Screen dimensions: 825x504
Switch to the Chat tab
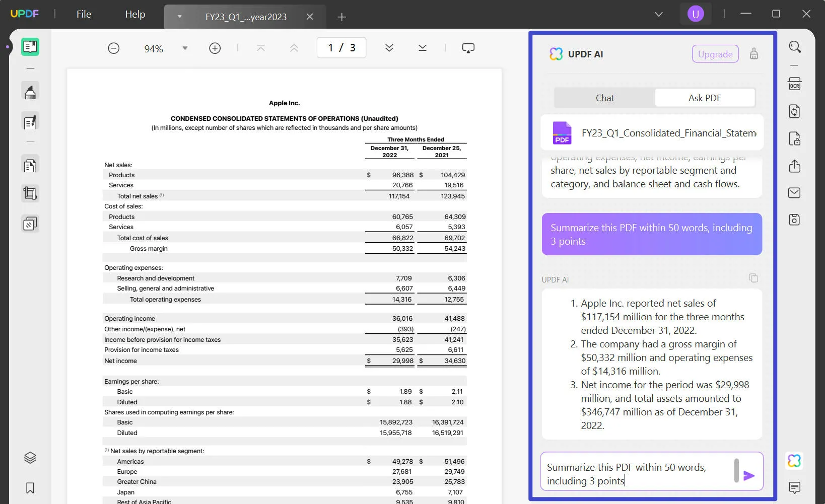coord(604,98)
